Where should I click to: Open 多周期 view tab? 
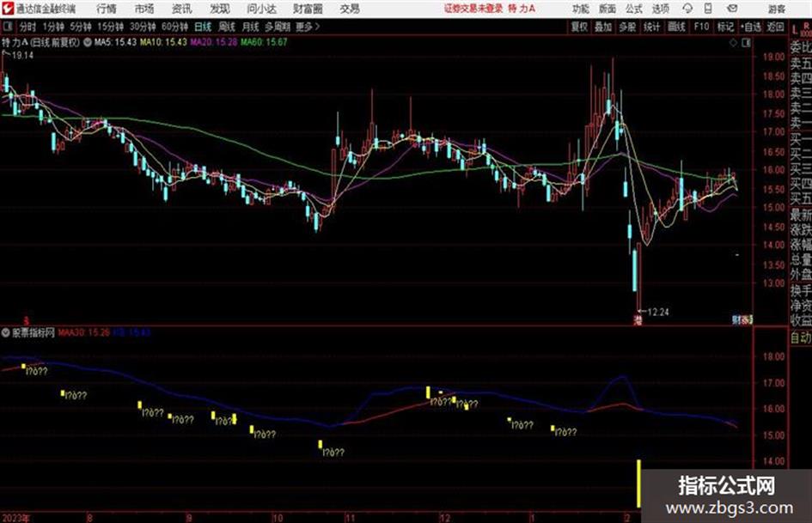click(278, 27)
